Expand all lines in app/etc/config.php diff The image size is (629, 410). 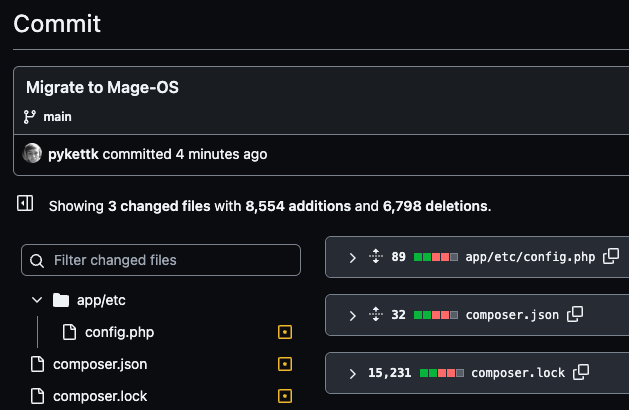[376, 256]
